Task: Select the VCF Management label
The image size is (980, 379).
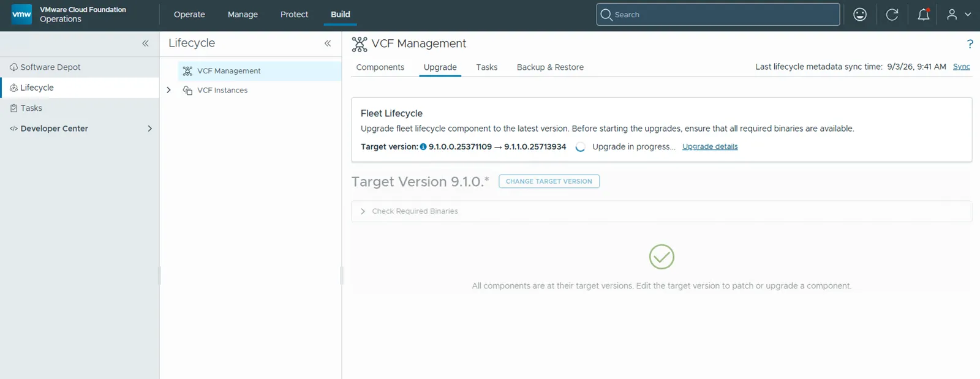Action: click(228, 71)
